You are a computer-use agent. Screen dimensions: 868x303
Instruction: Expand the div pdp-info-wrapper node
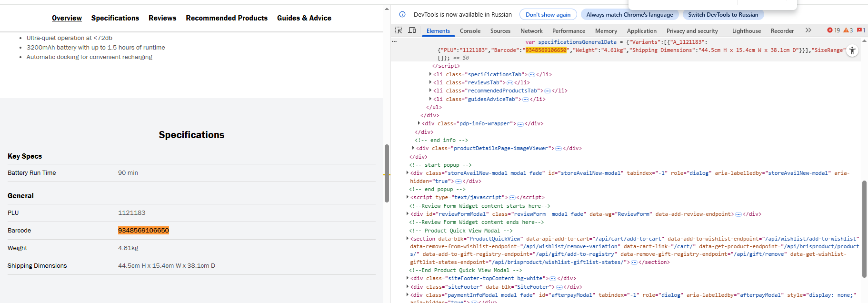pyautogui.click(x=419, y=123)
